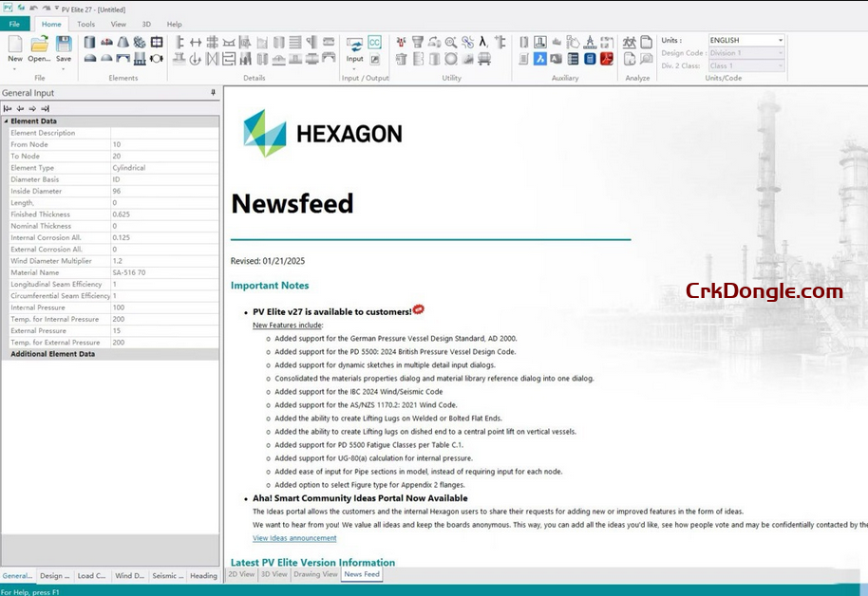
Task: Collapse the Element Data section
Action: click(x=6, y=121)
